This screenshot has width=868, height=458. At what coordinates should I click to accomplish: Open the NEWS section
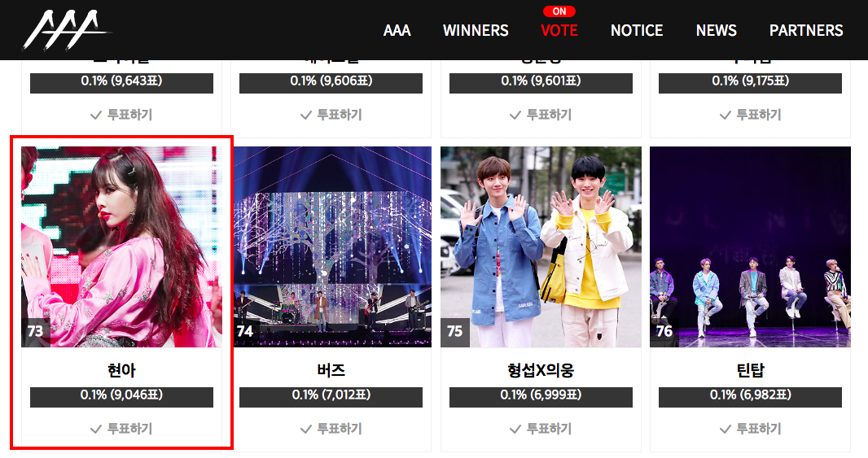tap(716, 30)
